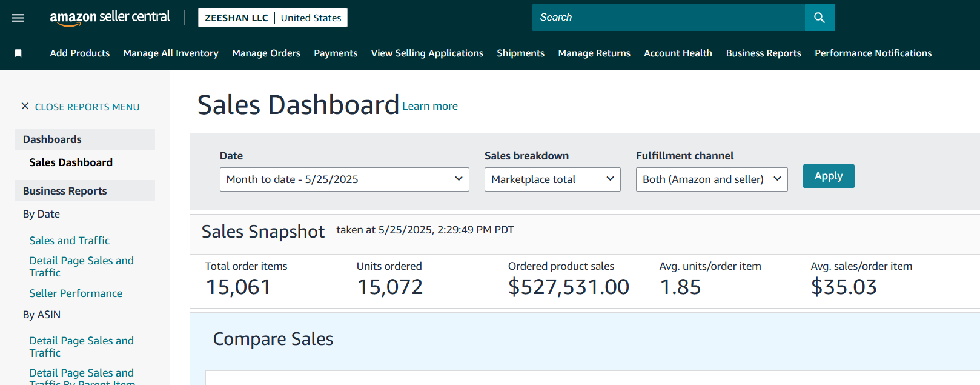Close the reports menu with X icon
Screen dimensions: 980x385
25,106
